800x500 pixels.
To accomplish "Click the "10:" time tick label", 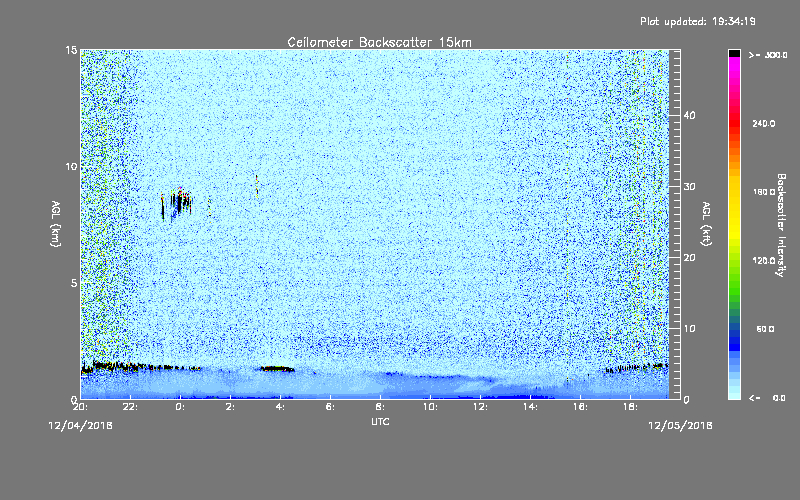I will (x=430, y=407).
